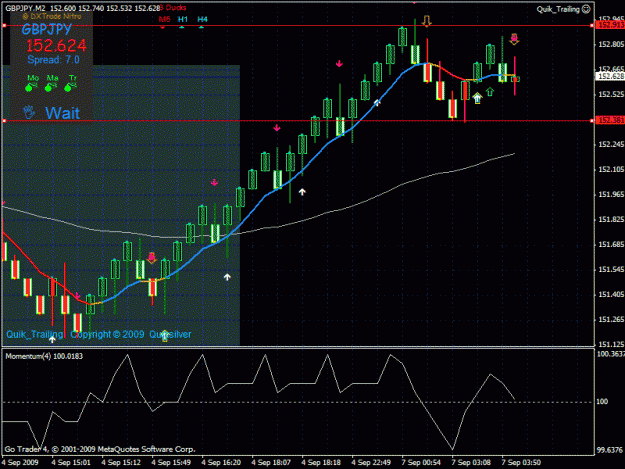
Task: Click the green bomb icon under Ma
Action: [51, 87]
